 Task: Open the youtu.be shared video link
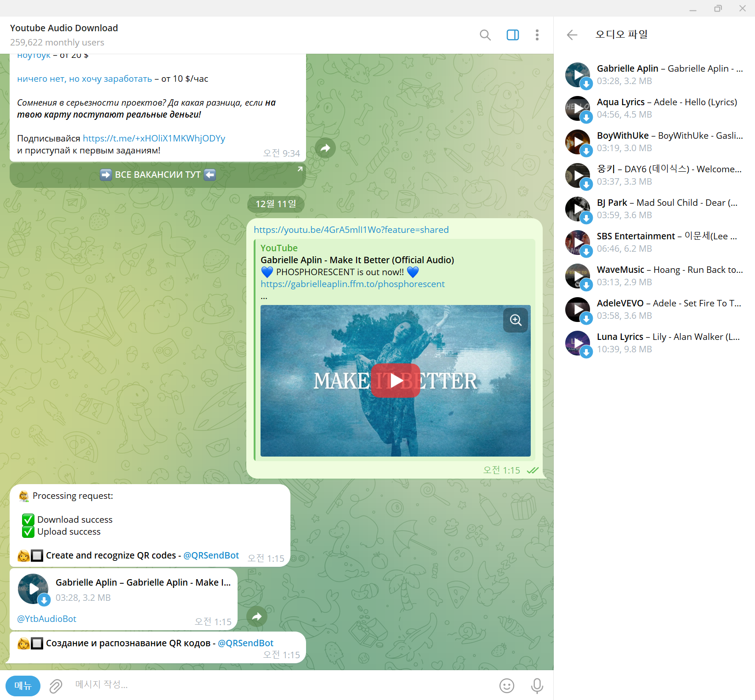coord(351,230)
